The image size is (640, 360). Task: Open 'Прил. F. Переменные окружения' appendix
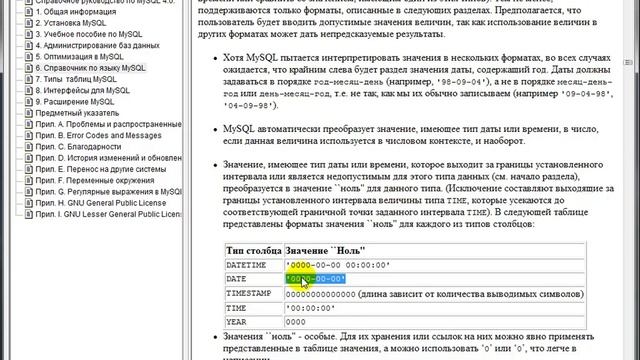95,180
